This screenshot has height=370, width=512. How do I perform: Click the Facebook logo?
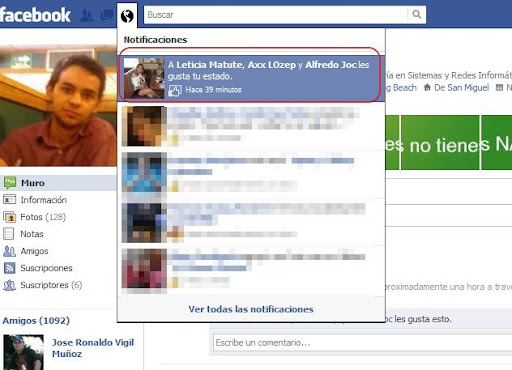tap(35, 15)
